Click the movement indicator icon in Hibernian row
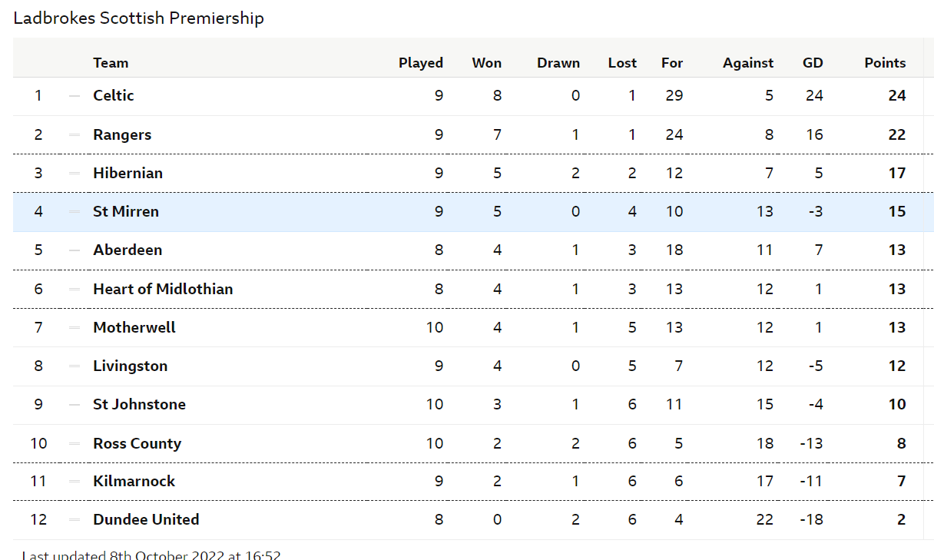The width and height of the screenshot is (934, 560). pyautogui.click(x=75, y=173)
